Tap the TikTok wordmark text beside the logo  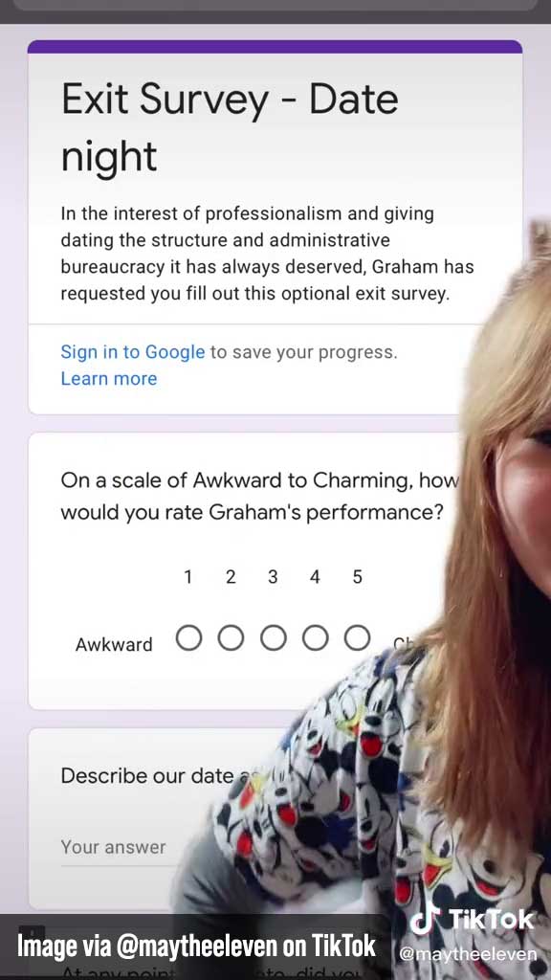492,920
